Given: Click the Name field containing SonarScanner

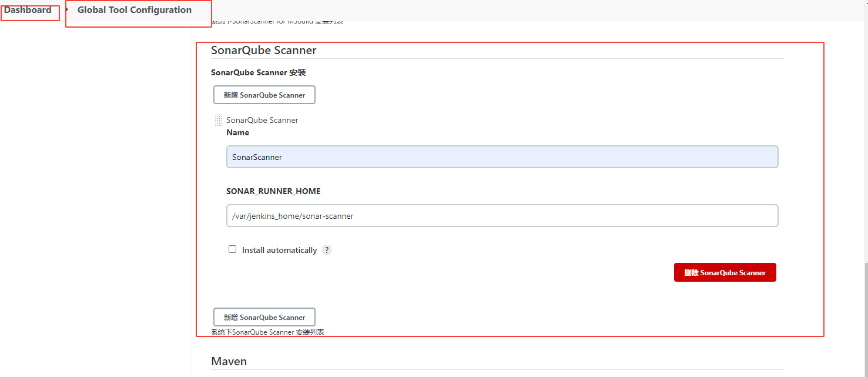Looking at the screenshot, I should pos(502,157).
